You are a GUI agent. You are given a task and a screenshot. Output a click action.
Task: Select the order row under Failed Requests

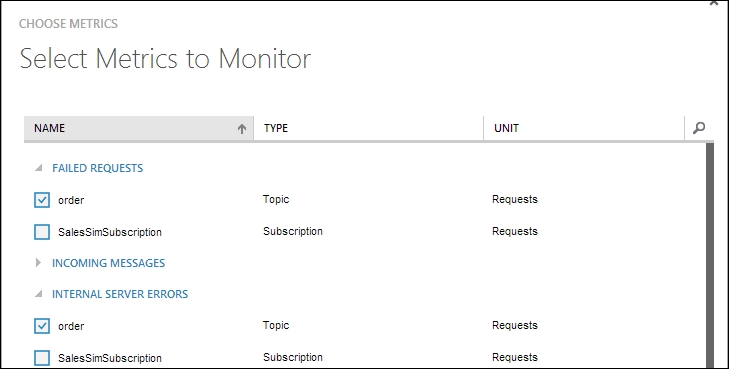pos(365,200)
